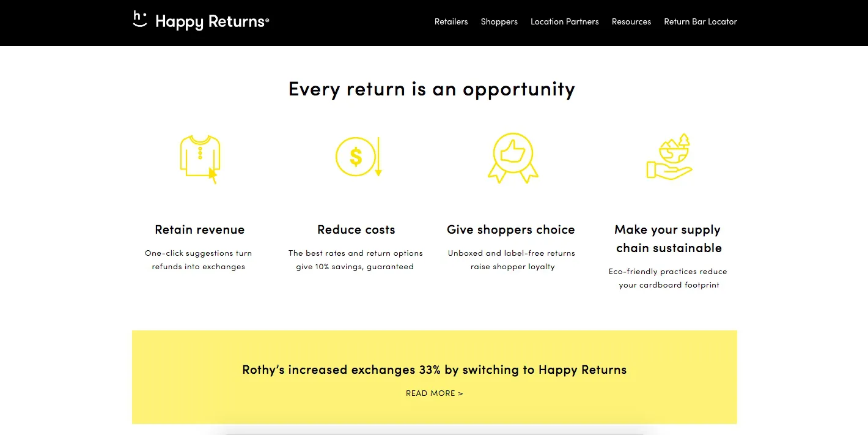Screen dimensions: 868x435
Task: Select the Retain revenue heading
Action: (200, 230)
